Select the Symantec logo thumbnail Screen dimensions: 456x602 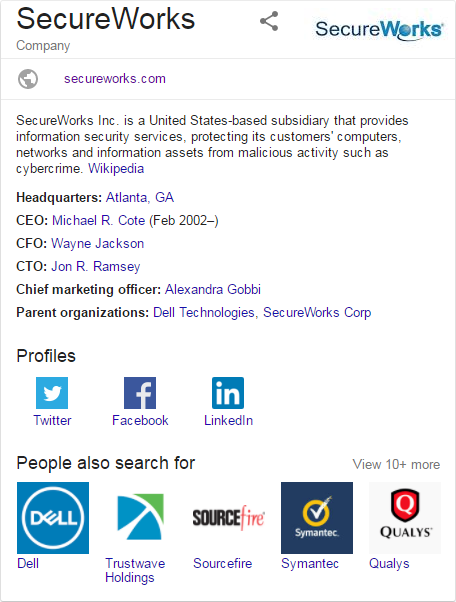(x=317, y=518)
